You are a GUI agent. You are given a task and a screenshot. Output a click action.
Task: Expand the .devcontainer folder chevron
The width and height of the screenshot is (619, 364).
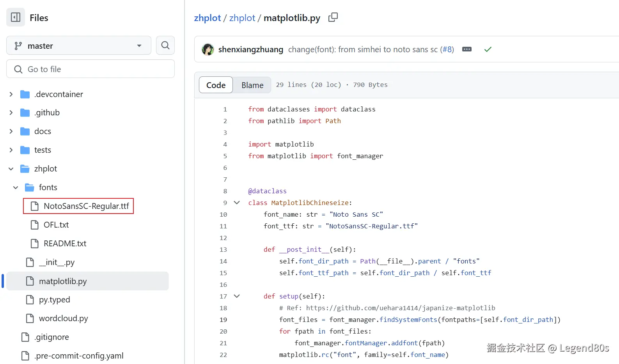coord(11,94)
